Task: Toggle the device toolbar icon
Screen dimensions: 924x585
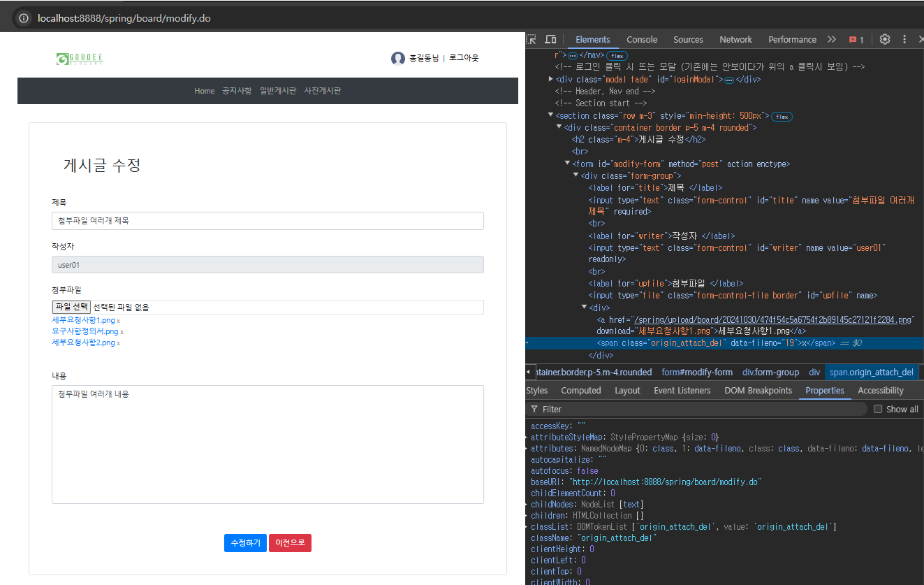Action: point(550,39)
